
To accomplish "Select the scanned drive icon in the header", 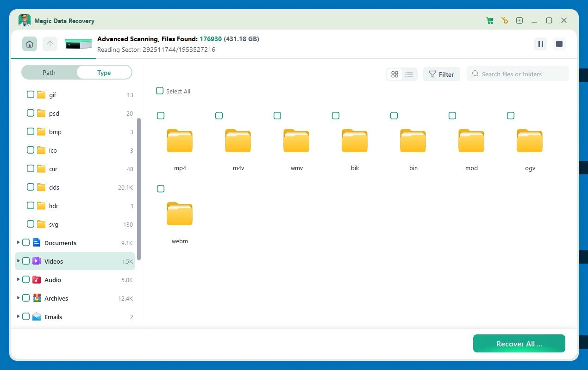I will click(x=78, y=43).
